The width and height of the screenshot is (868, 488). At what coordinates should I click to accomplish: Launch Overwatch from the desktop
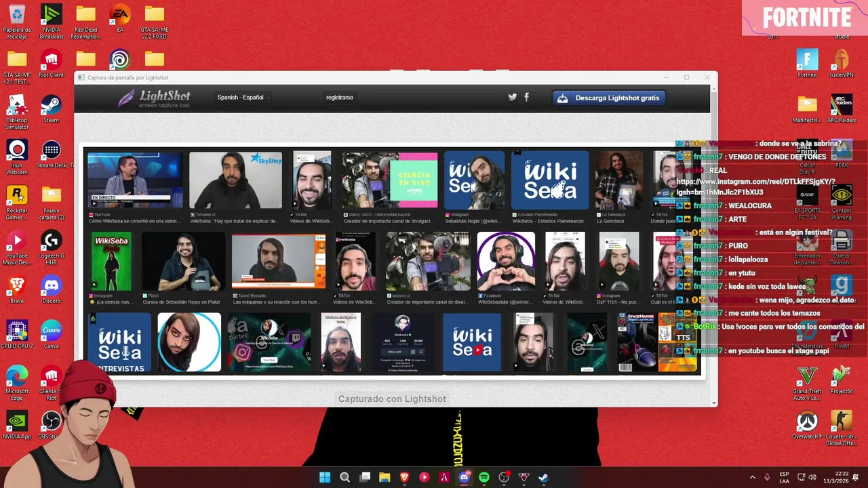tap(807, 426)
